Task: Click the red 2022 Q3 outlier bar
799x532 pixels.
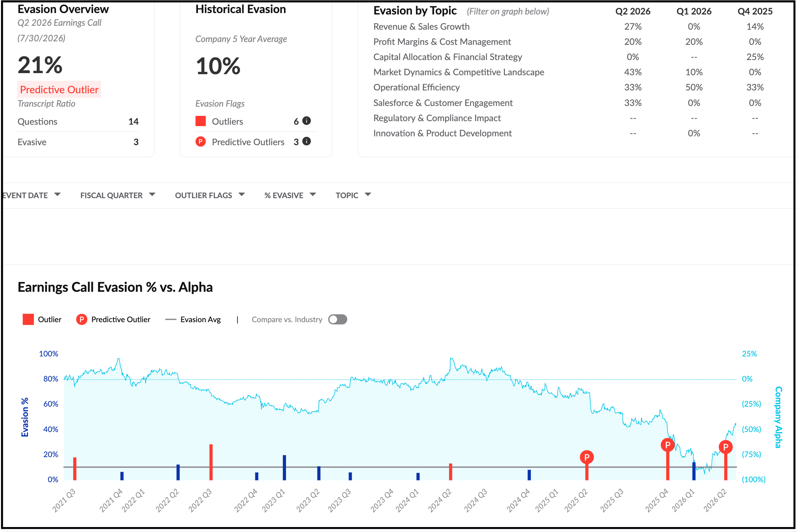Action: (x=211, y=462)
